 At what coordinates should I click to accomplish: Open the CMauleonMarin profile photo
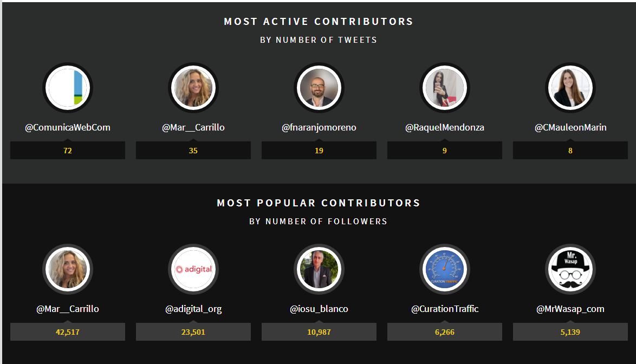(570, 88)
